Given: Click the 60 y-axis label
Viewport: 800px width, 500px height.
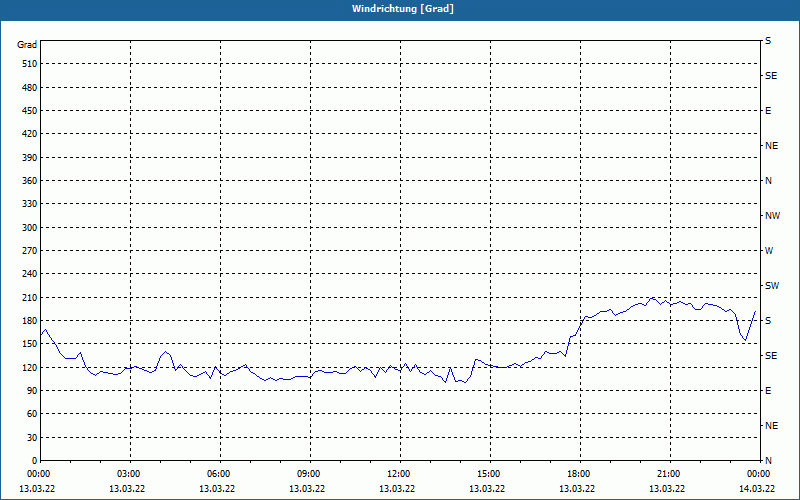Looking at the screenshot, I should pos(32,414).
